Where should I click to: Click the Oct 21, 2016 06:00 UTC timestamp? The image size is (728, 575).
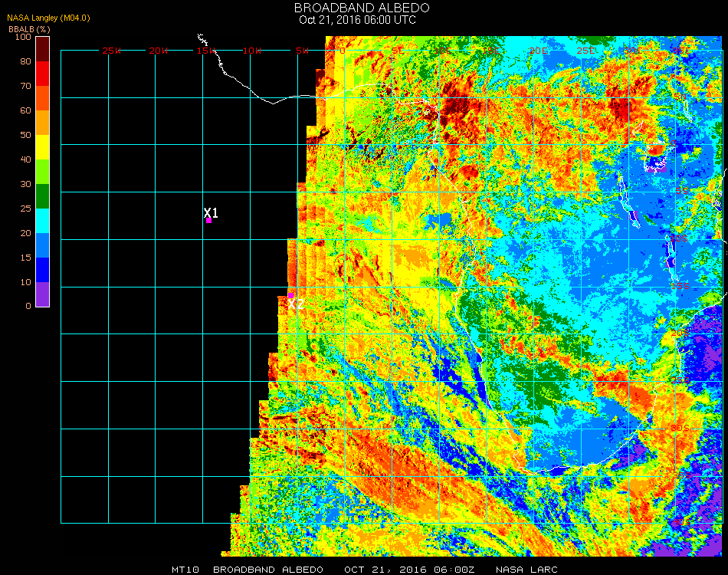click(357, 20)
